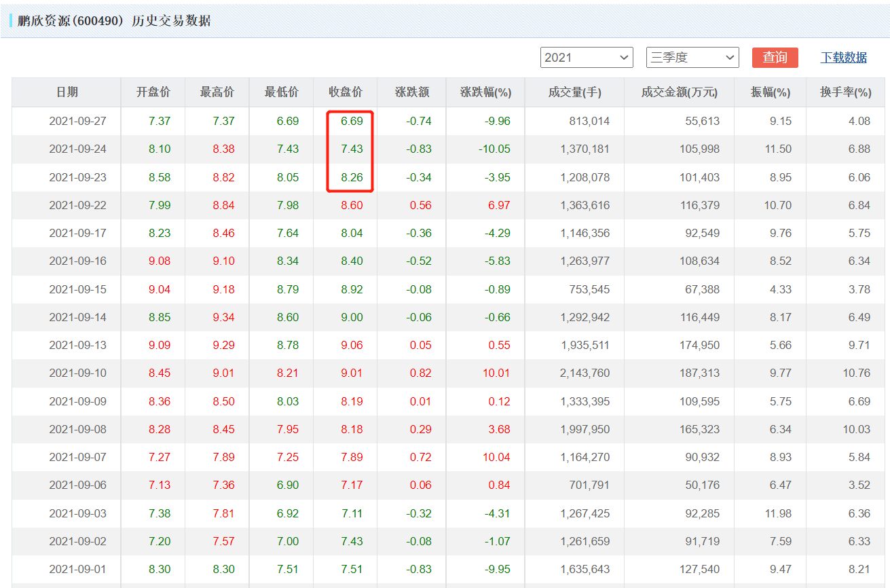Screen dimensions: 890x588
Task: Click closing price 6.69 for 2021-09-27
Action: tap(352, 122)
